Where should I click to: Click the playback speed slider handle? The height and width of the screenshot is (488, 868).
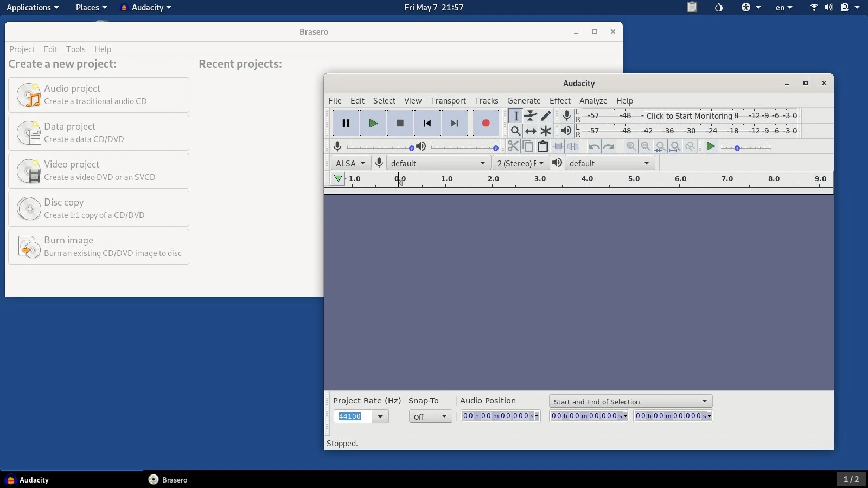pyautogui.click(x=737, y=148)
